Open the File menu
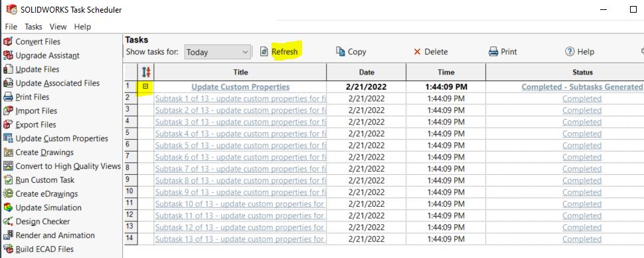 click(x=11, y=27)
